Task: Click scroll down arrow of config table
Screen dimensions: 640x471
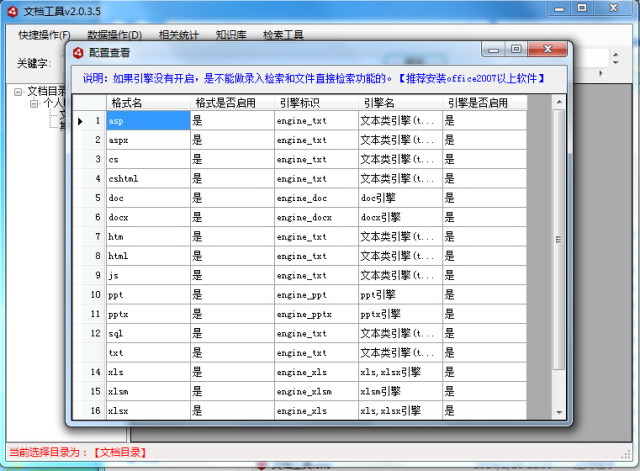Action: tap(559, 412)
